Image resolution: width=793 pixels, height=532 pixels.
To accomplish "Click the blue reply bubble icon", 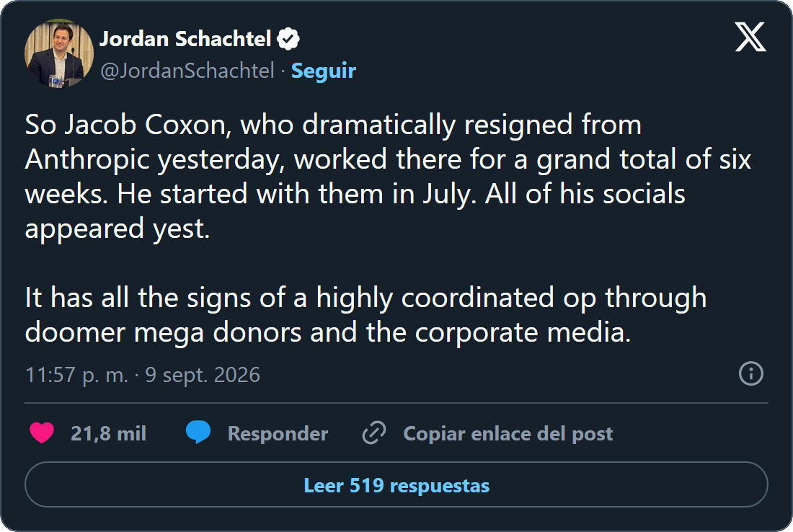I will (x=198, y=433).
